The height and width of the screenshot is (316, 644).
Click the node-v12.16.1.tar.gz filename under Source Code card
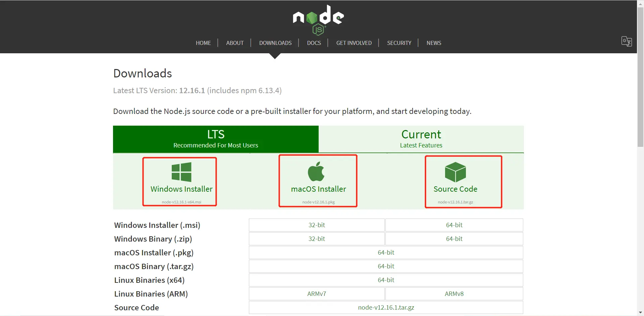click(455, 202)
